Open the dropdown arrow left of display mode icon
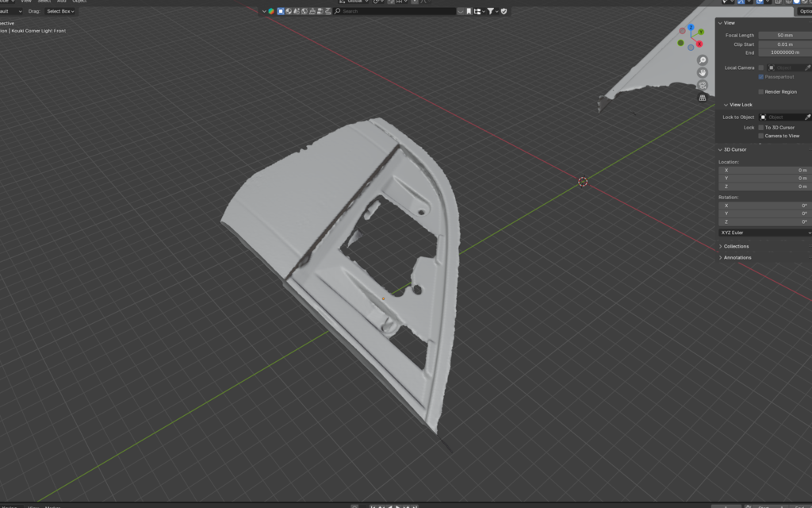The height and width of the screenshot is (508, 812). [264, 11]
